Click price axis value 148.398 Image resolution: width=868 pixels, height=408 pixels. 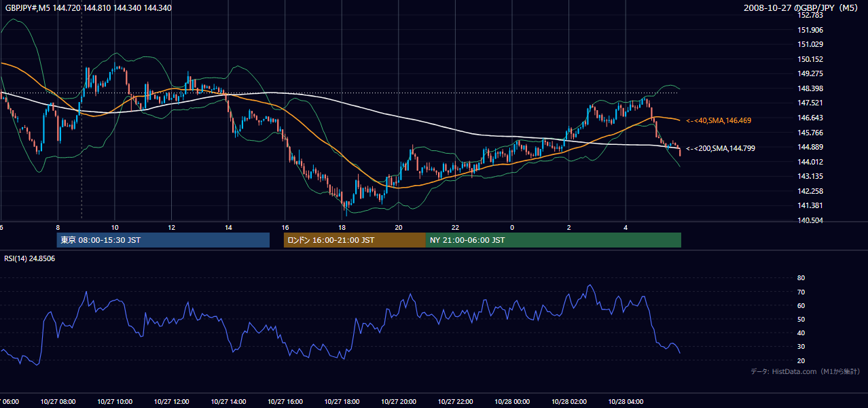810,88
